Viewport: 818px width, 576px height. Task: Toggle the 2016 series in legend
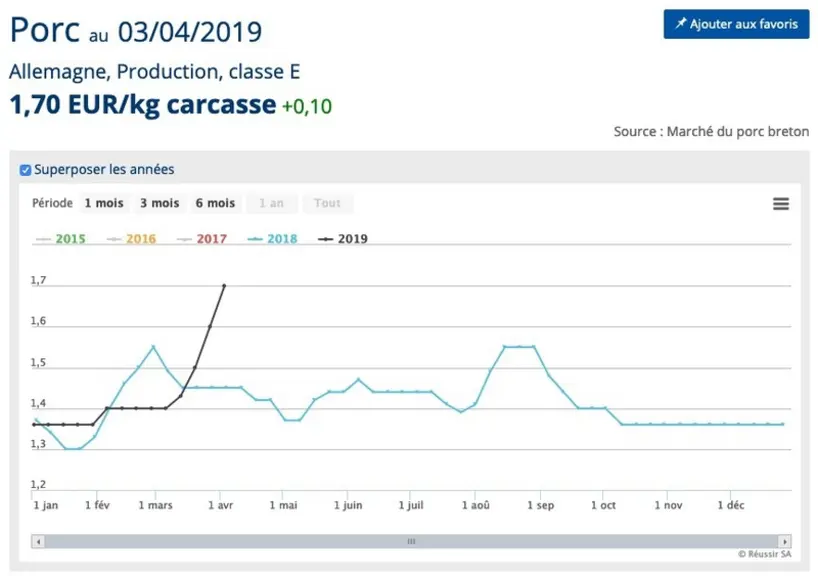(131, 239)
